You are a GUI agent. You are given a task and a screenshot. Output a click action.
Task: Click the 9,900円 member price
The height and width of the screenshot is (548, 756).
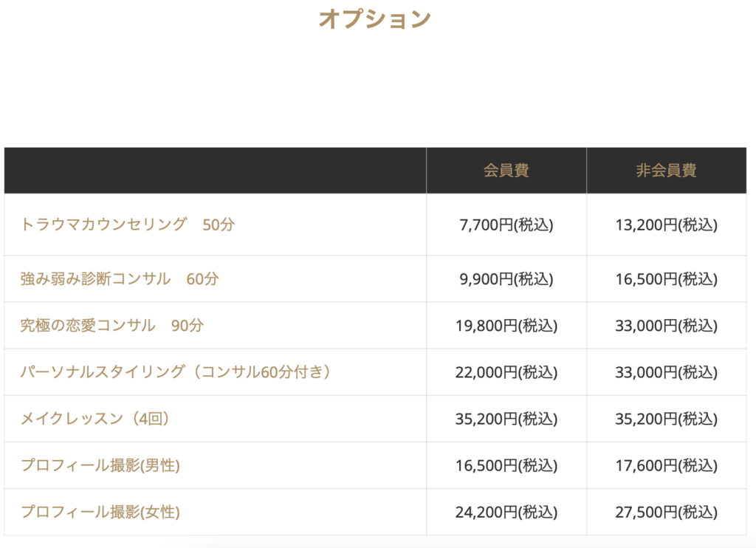pyautogui.click(x=506, y=279)
